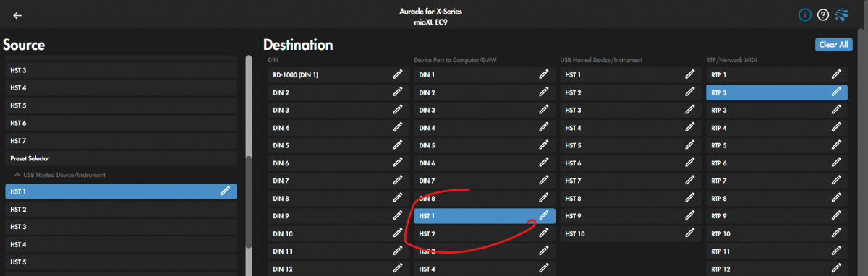Image resolution: width=868 pixels, height=276 pixels.
Task: Select USB Hosted destination HST 9 row
Action: 630,215
